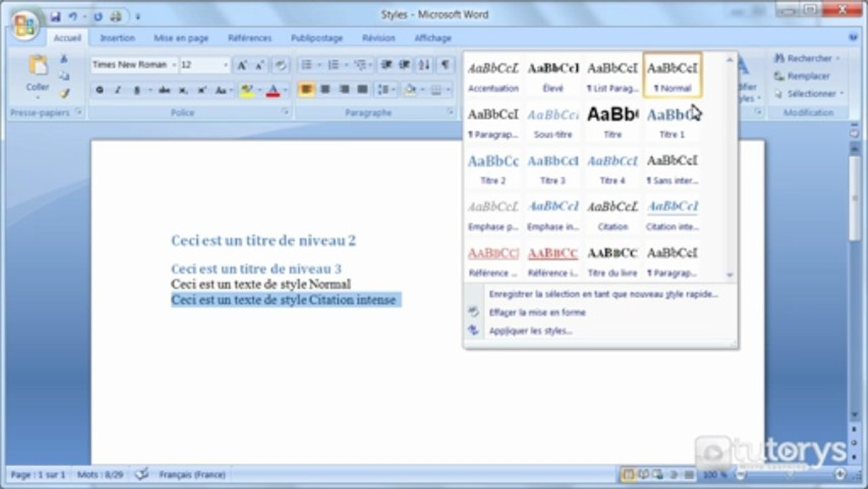Image resolution: width=868 pixels, height=489 pixels.
Task: Apply strikethrough to the selected text
Action: 164,90
